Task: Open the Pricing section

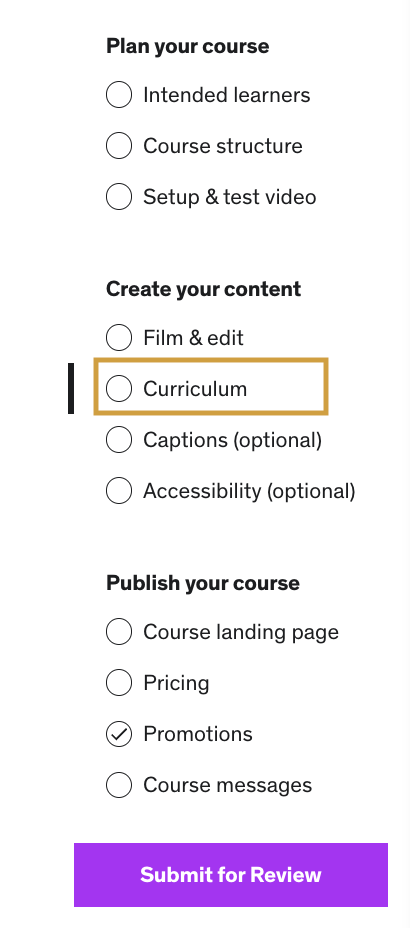Action: pyautogui.click(x=176, y=682)
